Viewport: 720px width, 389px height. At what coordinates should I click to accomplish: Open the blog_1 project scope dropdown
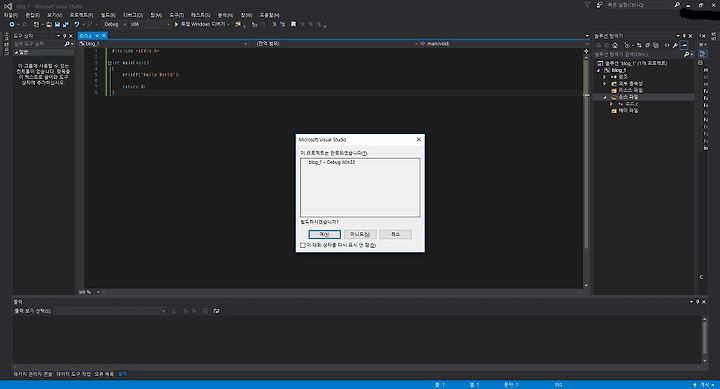coord(163,44)
